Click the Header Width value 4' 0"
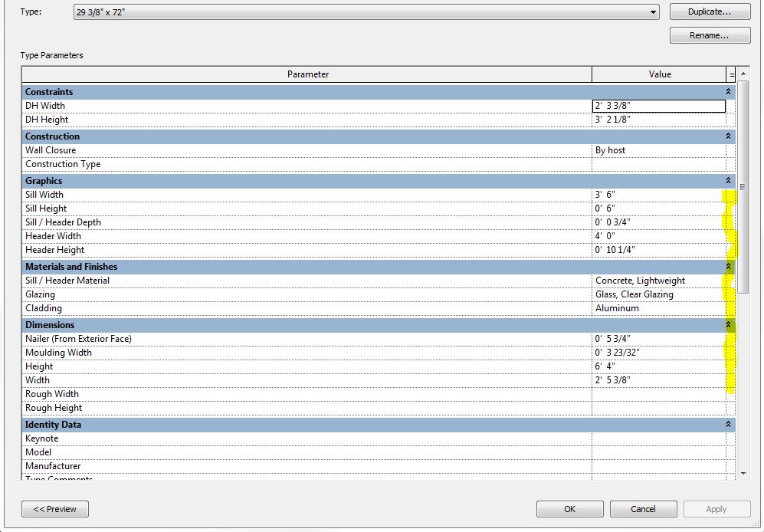The image size is (764, 532). tap(659, 236)
